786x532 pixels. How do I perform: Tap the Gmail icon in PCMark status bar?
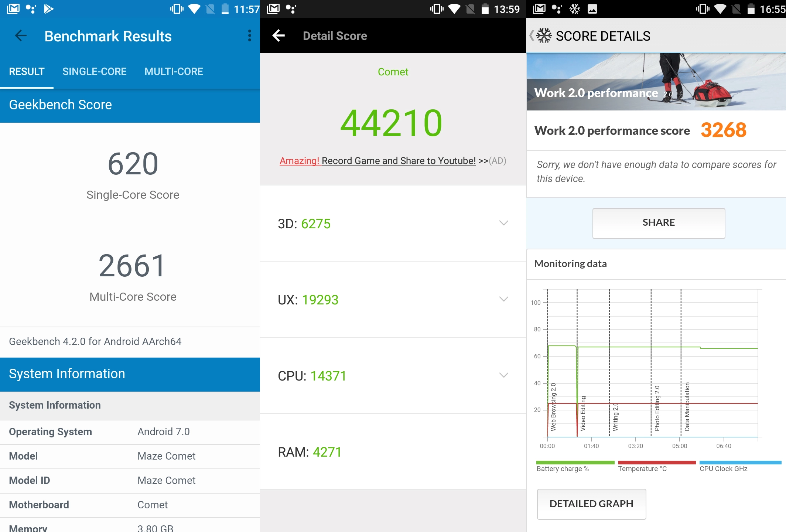(x=539, y=9)
